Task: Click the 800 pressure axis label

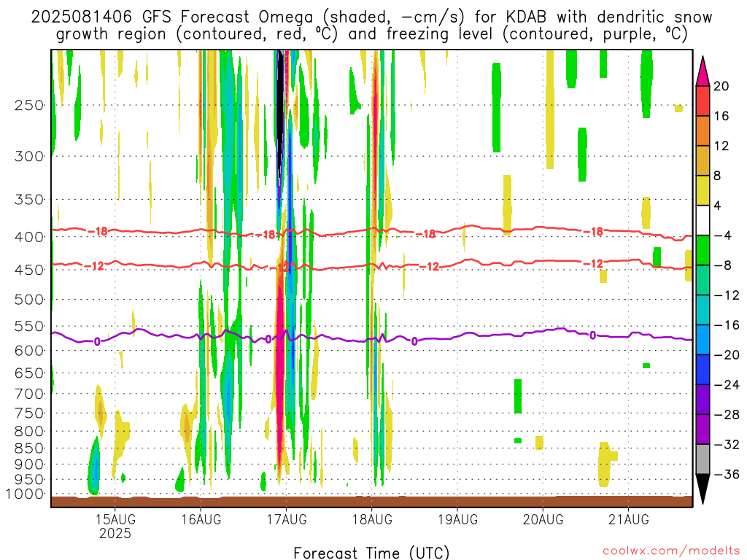Action: (29, 432)
